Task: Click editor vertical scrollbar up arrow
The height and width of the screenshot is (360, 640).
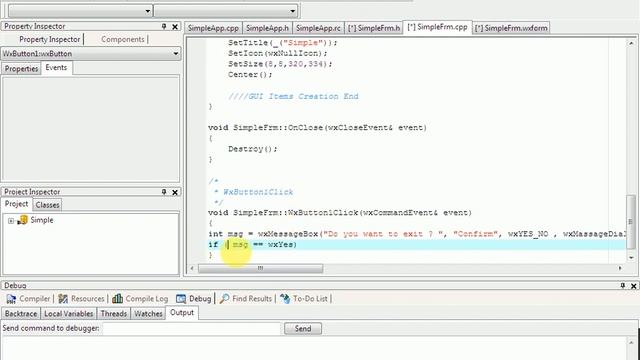Action: [631, 43]
